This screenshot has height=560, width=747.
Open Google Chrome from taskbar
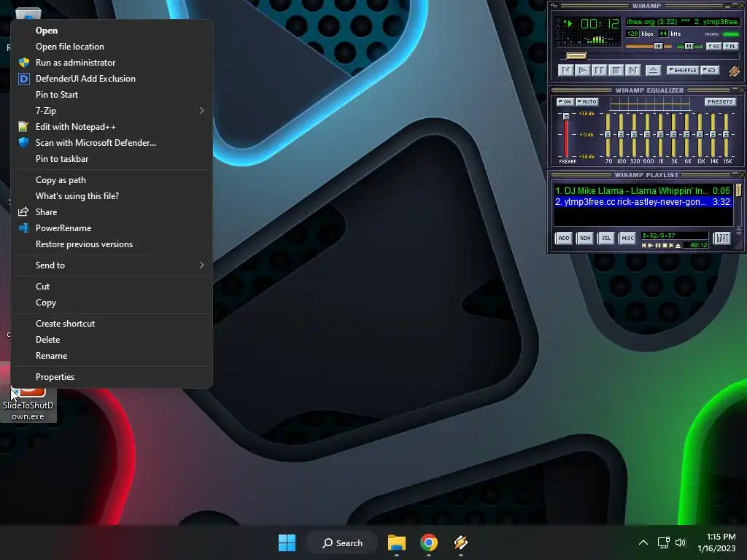click(x=429, y=542)
